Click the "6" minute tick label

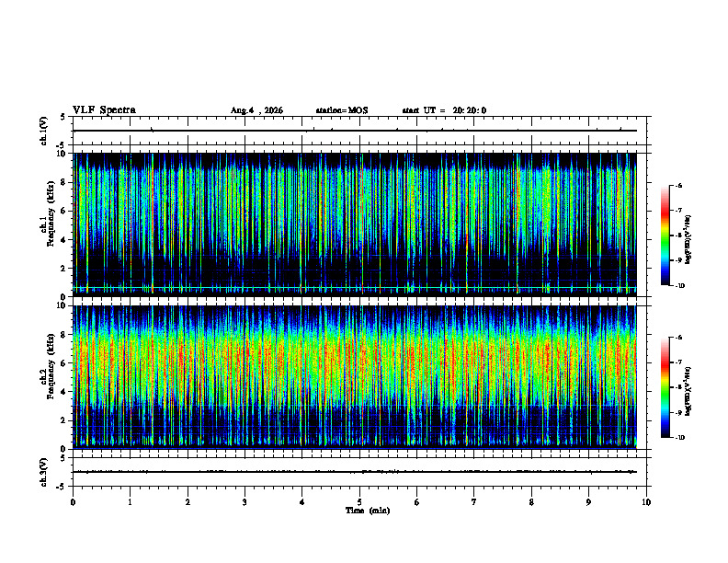pyautogui.click(x=417, y=502)
